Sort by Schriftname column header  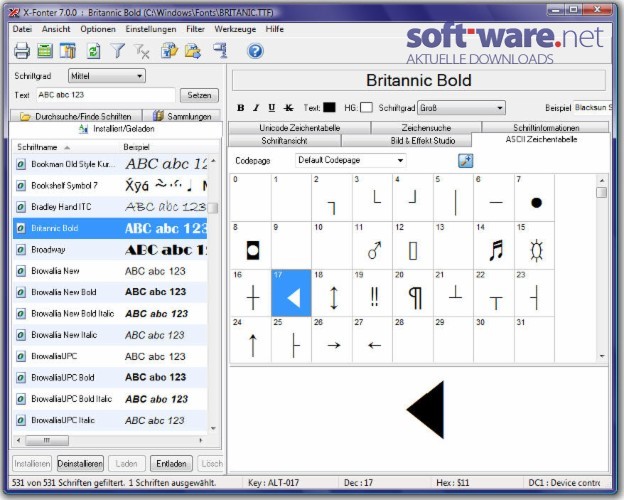coord(67,147)
